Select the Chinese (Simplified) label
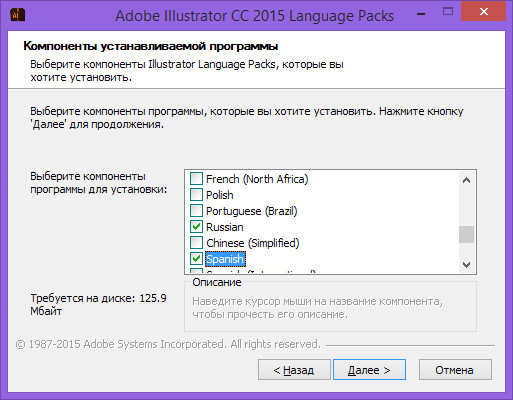Image resolution: width=513 pixels, height=400 pixels. pyautogui.click(x=253, y=243)
